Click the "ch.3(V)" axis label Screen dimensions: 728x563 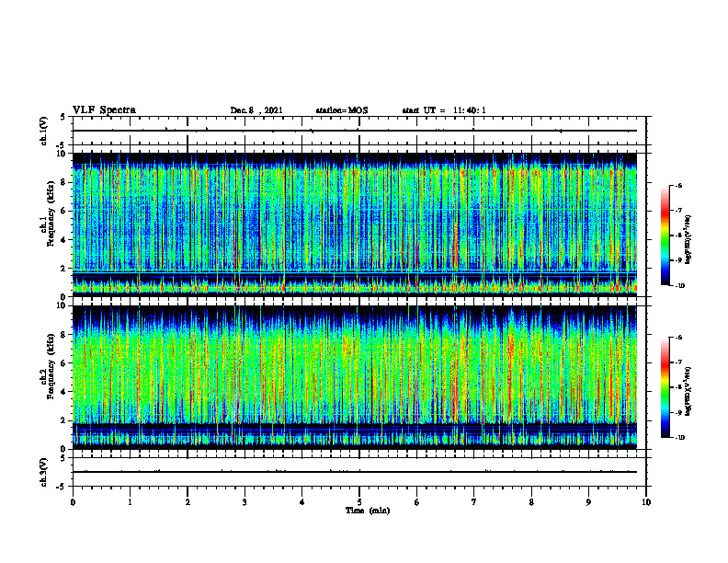click(43, 472)
